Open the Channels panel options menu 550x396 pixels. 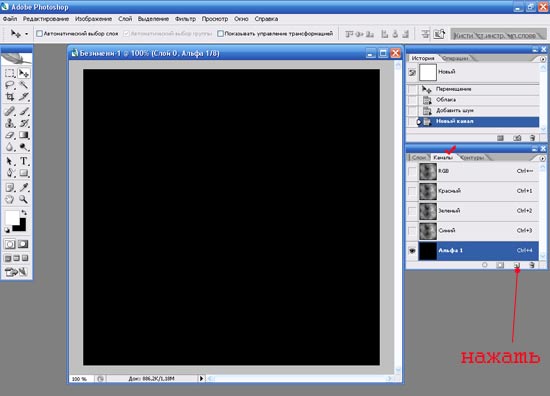[x=543, y=158]
